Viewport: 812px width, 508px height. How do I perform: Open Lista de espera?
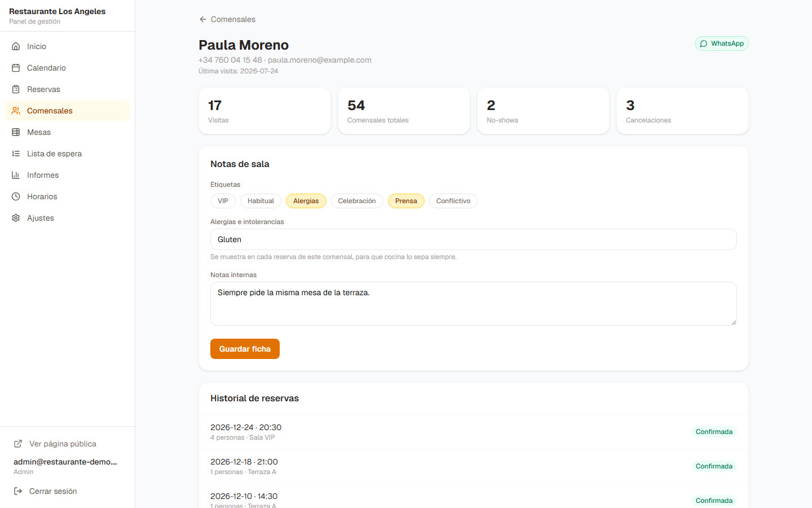[x=67, y=154]
